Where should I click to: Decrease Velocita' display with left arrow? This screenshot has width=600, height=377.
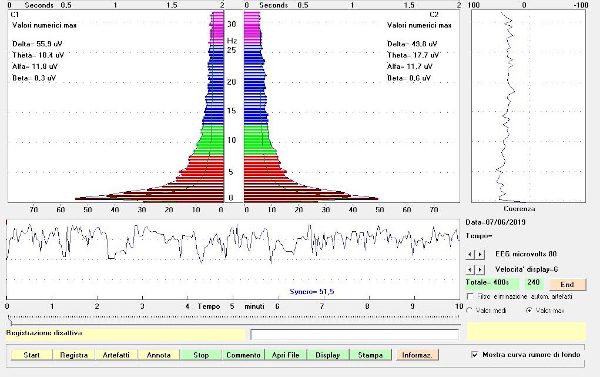[x=470, y=270]
